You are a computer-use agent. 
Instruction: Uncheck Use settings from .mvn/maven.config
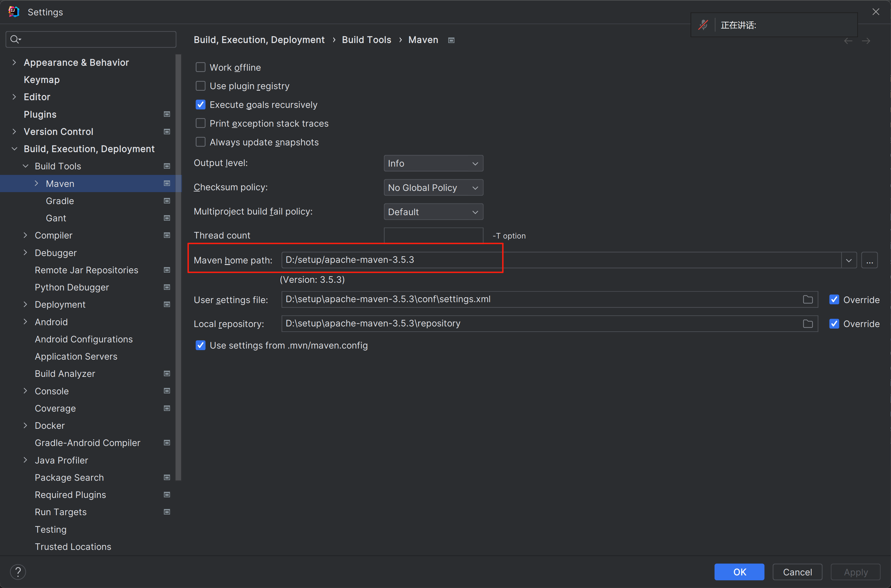coord(201,345)
